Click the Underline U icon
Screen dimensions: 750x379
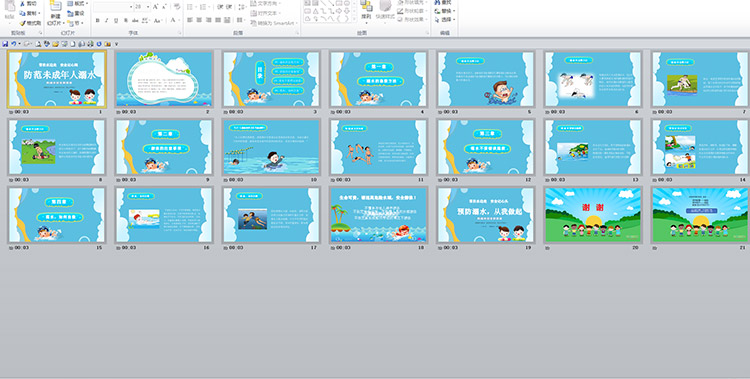pos(116,21)
